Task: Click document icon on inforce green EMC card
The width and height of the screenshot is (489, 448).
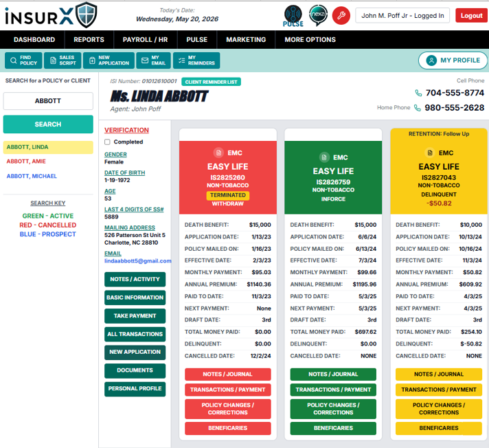Action: click(324, 157)
